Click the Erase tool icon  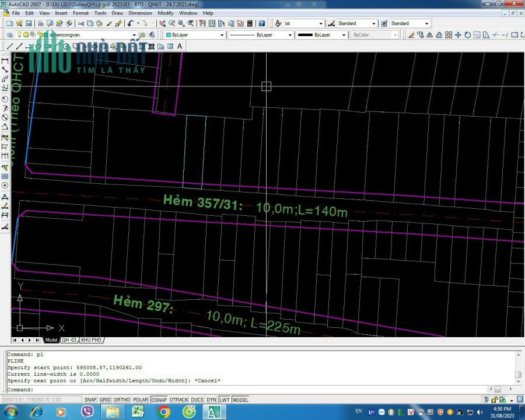pyautogui.click(x=411, y=35)
